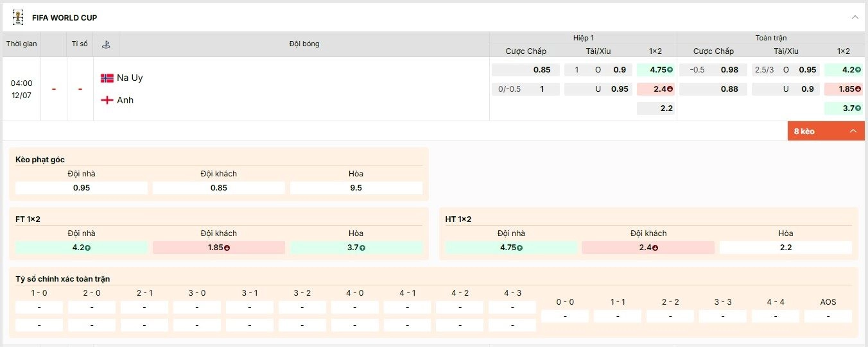Select the cell under AOS

pos(828,316)
